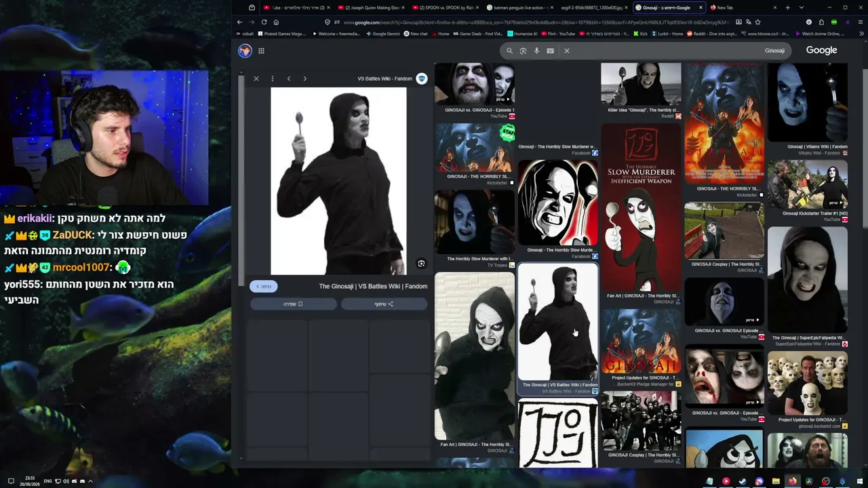Click the browser home button
Screen dimensions: 868x488
tap(276, 22)
